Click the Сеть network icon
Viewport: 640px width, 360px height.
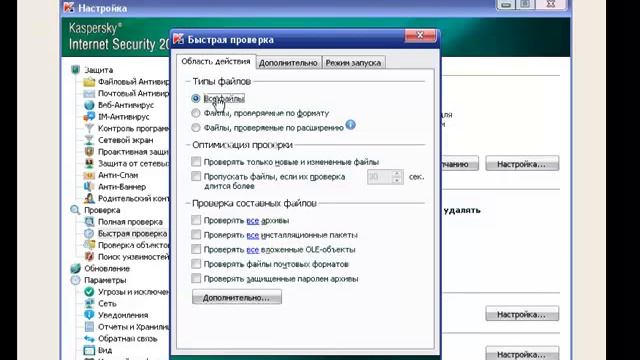(89, 303)
